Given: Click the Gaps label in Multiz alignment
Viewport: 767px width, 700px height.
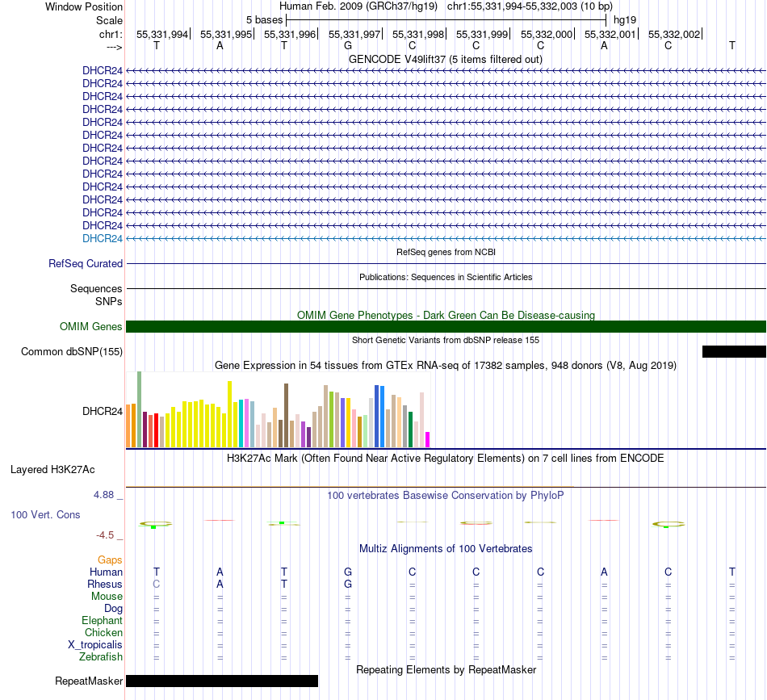Looking at the screenshot, I should click(x=110, y=560).
